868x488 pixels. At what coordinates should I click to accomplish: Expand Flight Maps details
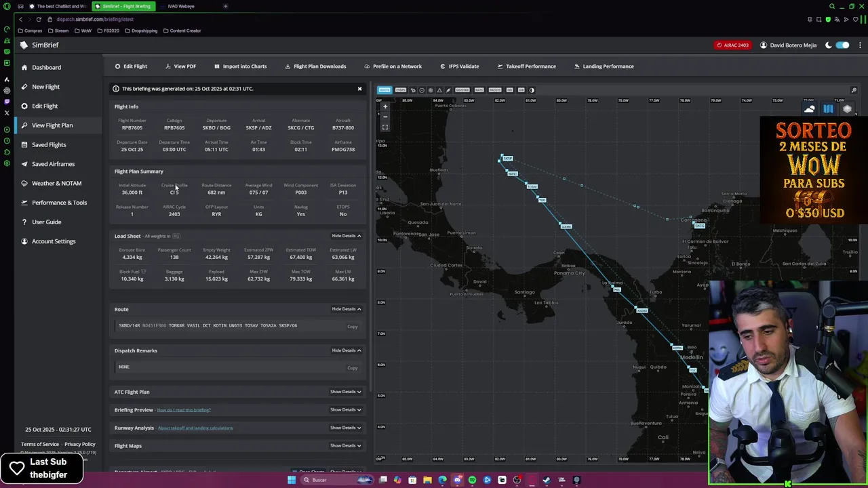pyautogui.click(x=345, y=445)
